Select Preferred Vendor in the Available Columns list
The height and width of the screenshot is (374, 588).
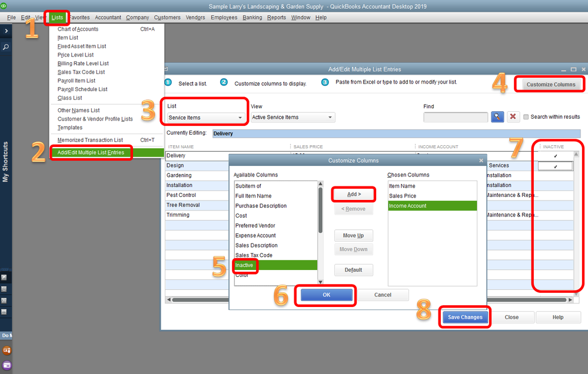(275, 226)
